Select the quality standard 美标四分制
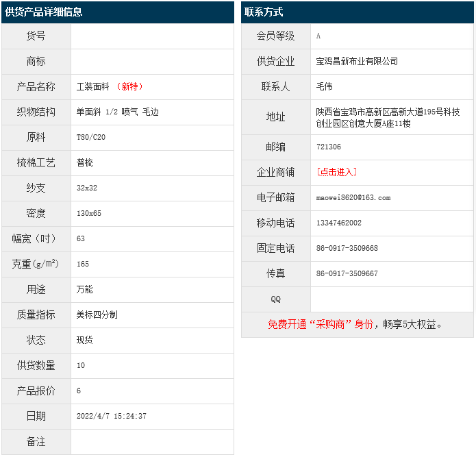The width and height of the screenshot is (476, 457). 97,314
